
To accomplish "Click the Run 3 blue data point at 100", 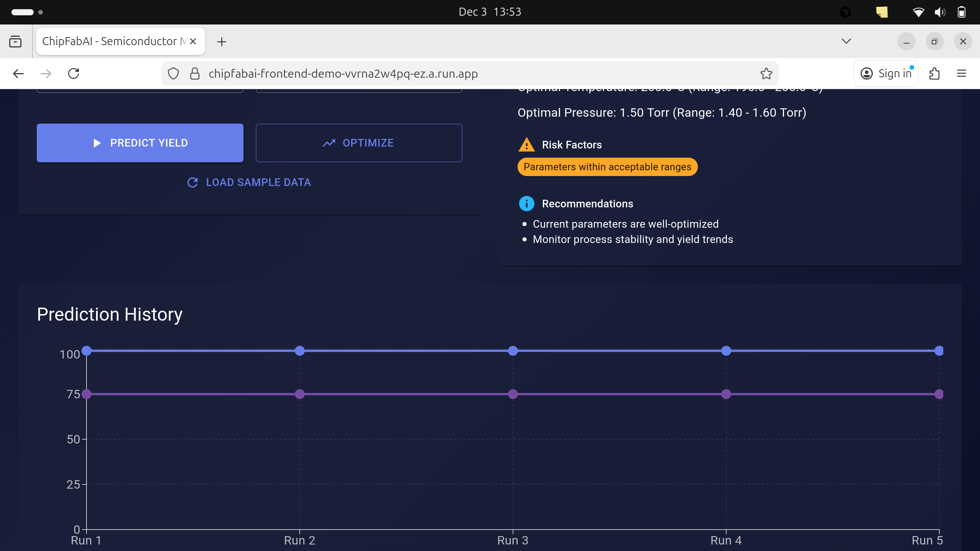I will pos(513,350).
